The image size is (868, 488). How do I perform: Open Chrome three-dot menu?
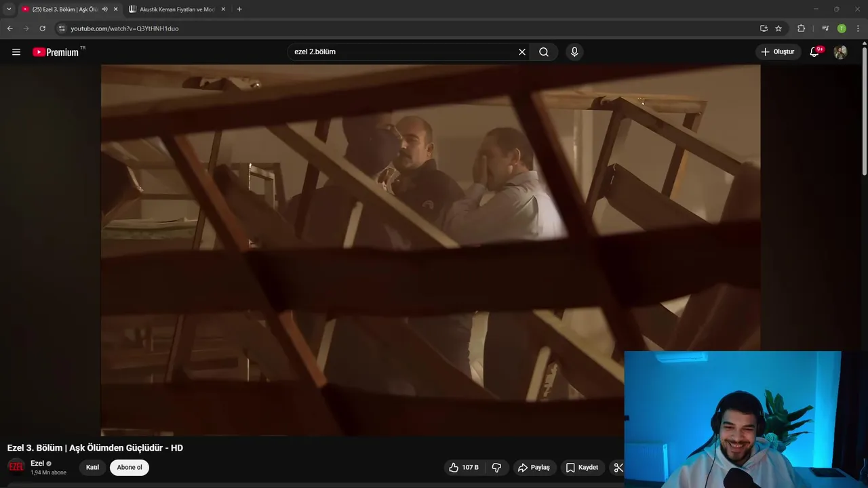click(x=858, y=28)
